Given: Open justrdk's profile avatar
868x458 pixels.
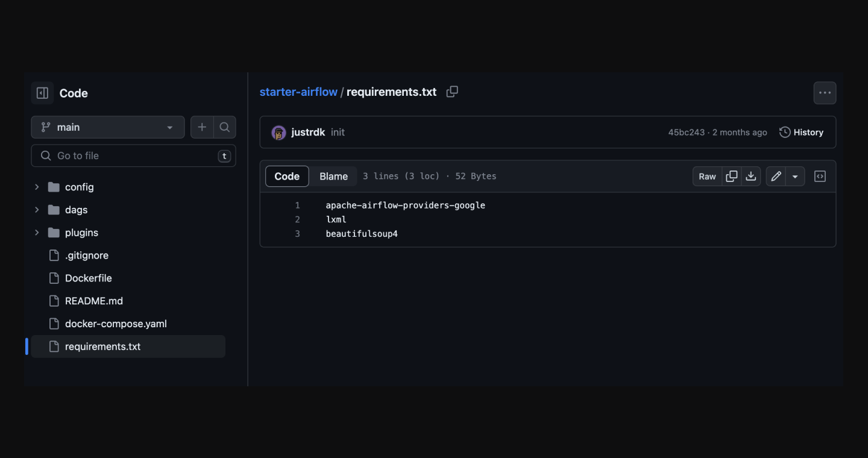Looking at the screenshot, I should 278,132.
